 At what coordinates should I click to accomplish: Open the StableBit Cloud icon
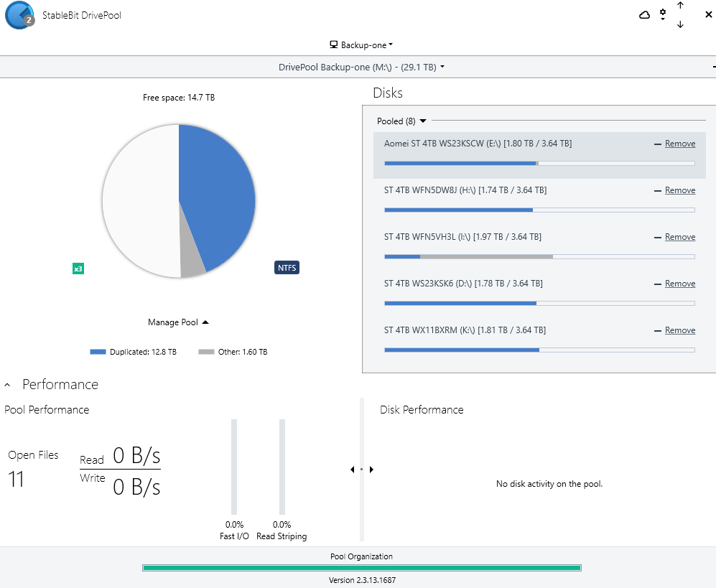(644, 15)
